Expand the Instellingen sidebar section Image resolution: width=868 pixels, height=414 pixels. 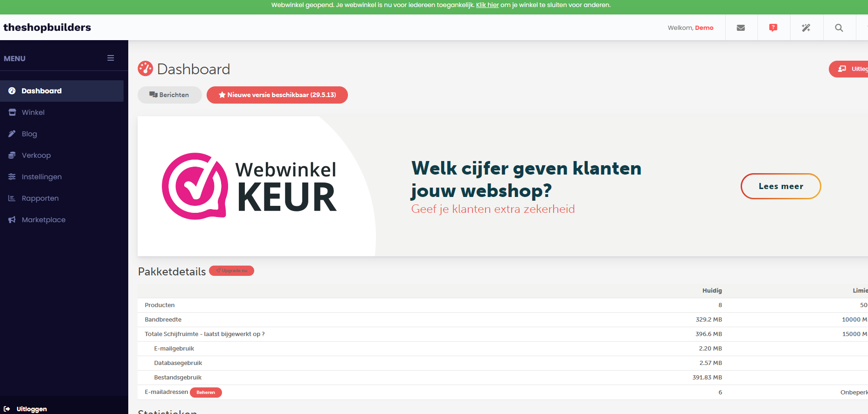pos(42,177)
